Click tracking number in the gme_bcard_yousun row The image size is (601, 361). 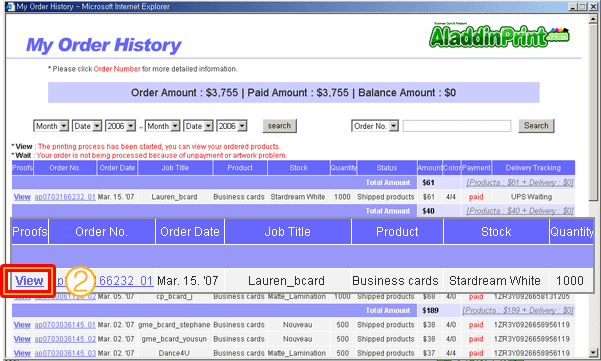[x=532, y=339]
